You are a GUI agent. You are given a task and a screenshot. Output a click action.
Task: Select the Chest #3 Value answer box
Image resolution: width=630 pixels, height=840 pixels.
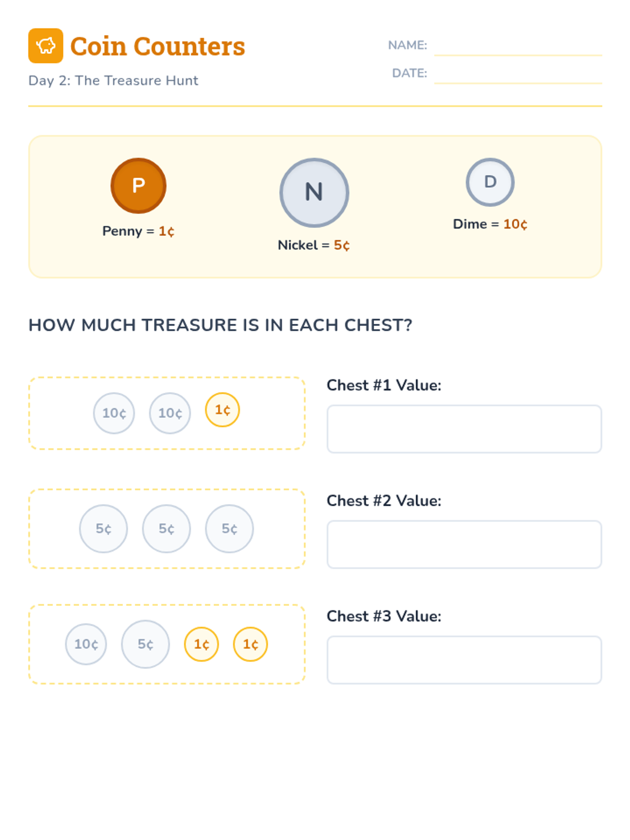[464, 660]
